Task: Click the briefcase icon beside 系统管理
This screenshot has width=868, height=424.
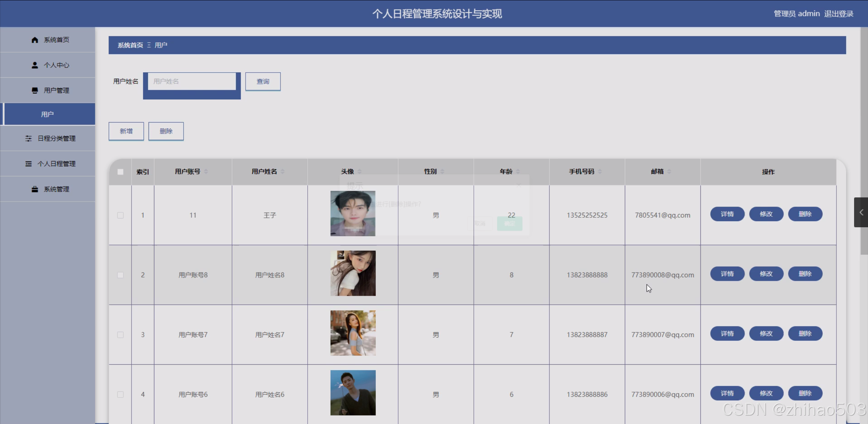Action: (35, 189)
